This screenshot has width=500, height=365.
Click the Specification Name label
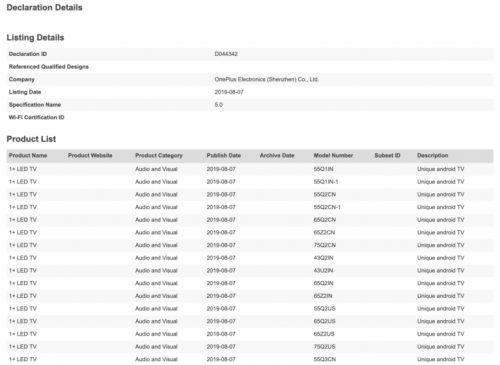coord(35,105)
